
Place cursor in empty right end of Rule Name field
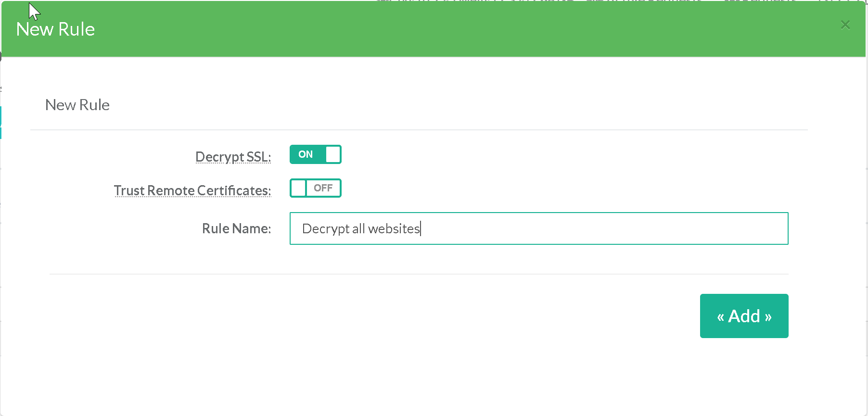(674, 228)
